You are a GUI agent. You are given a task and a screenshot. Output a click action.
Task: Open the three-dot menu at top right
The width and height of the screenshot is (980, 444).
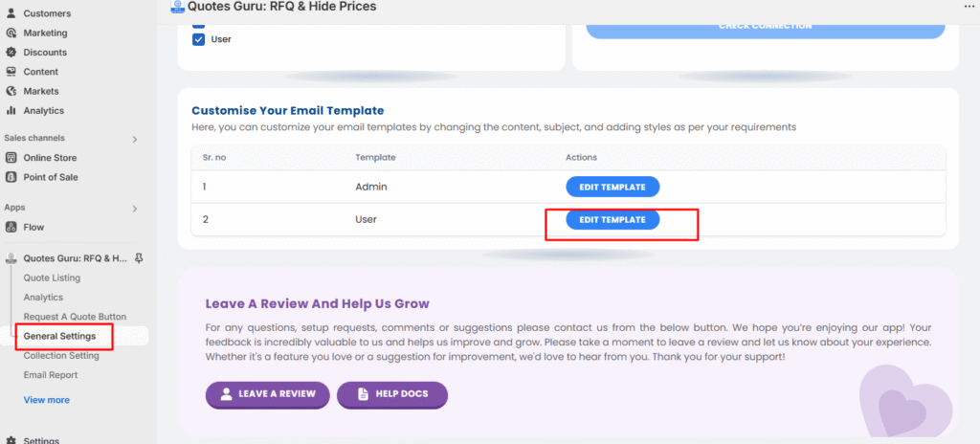coord(969,7)
